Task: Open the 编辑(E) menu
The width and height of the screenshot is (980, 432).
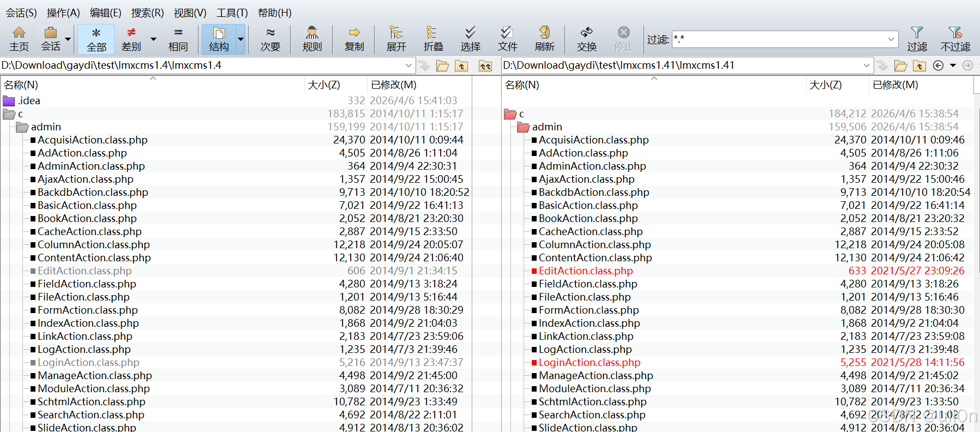Action: click(x=106, y=13)
